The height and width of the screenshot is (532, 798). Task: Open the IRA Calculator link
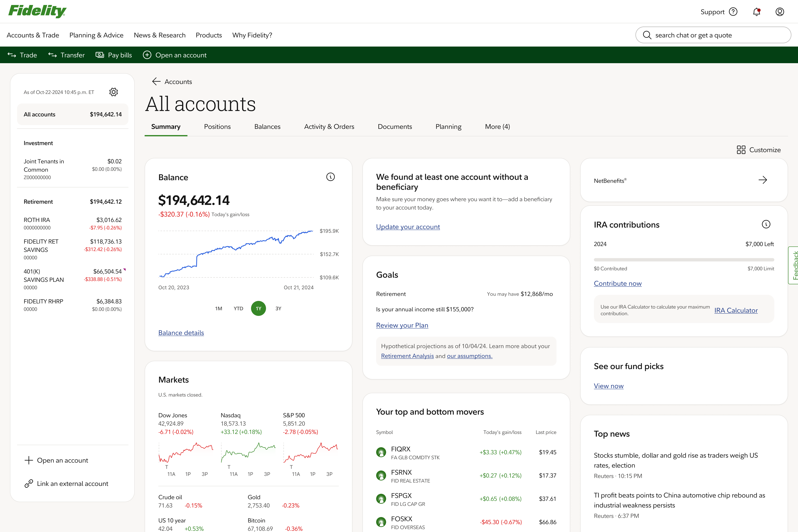click(x=736, y=310)
